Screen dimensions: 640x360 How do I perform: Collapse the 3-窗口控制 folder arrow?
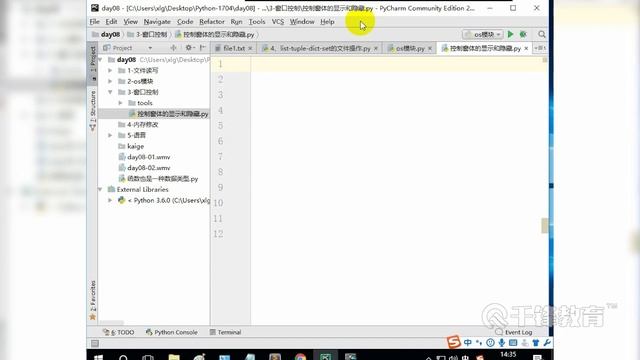point(110,92)
